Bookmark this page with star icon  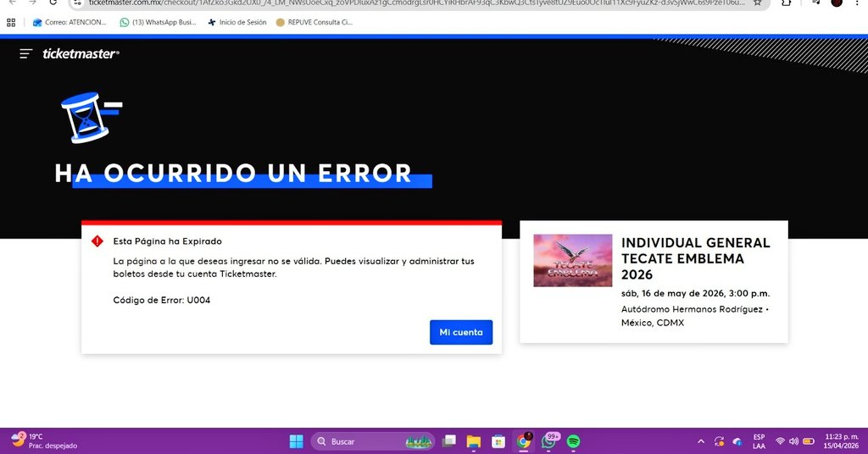(x=757, y=3)
